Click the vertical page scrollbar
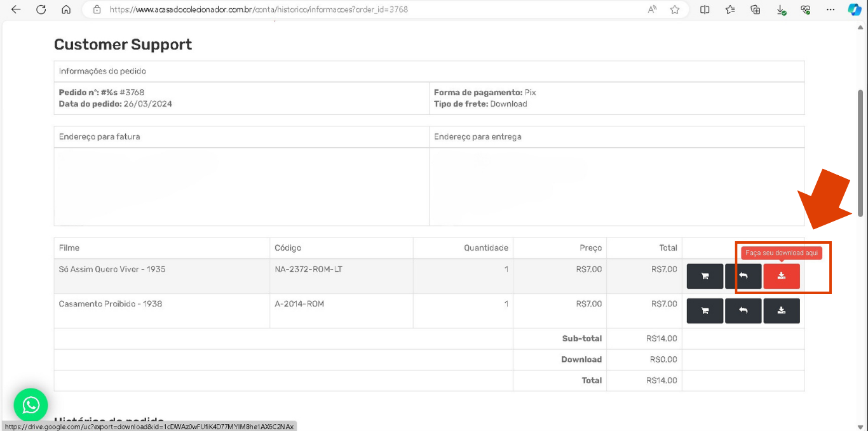The image size is (868, 431). coord(860,153)
